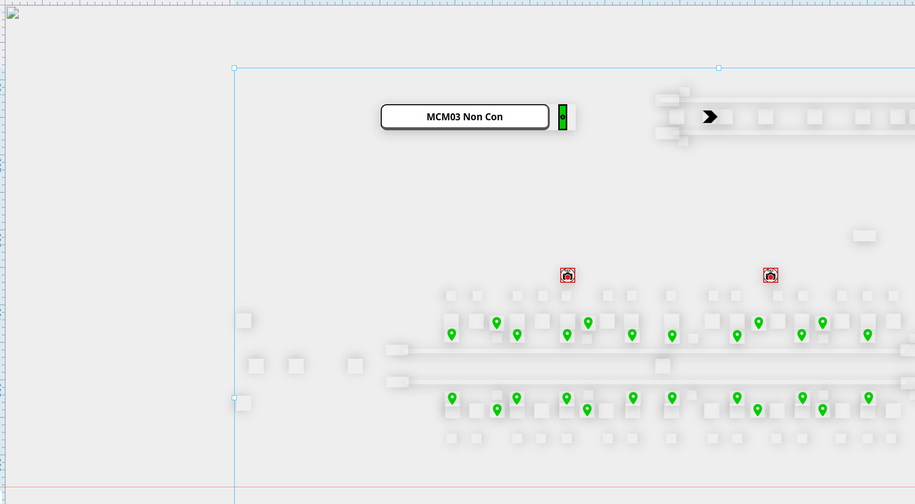915x504 pixels.
Task: Click the rightmost green pin below the conveyor
Action: click(868, 398)
